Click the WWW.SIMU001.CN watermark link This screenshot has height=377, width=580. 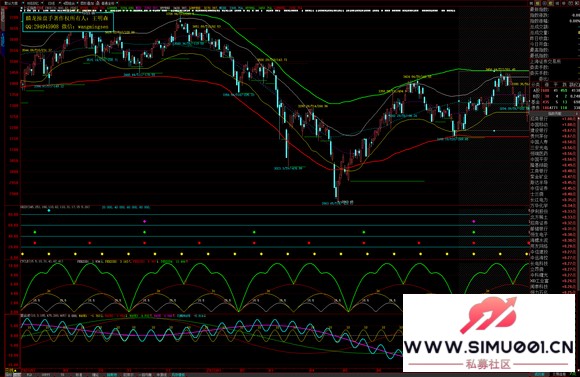488,347
